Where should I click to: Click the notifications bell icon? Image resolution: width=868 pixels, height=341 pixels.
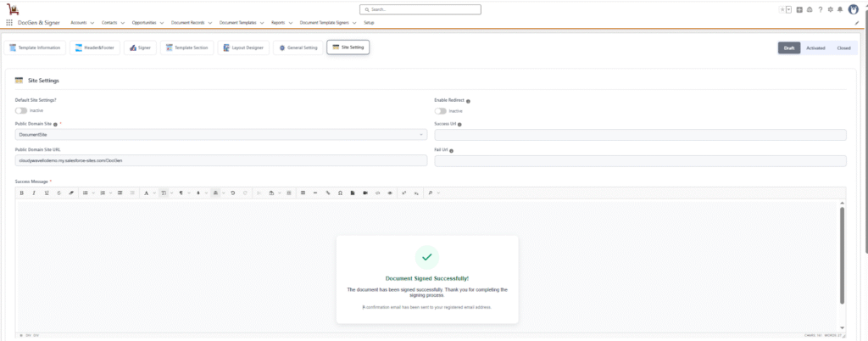tap(840, 9)
